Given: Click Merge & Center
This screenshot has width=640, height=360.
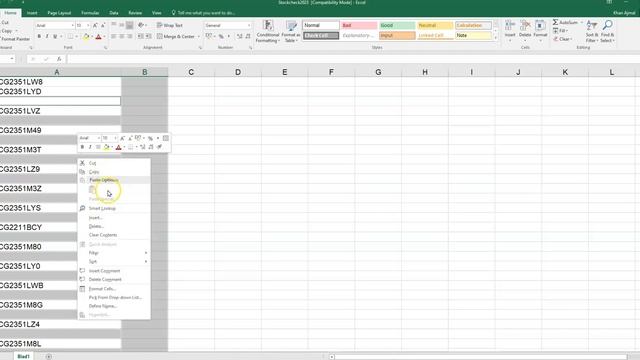Looking at the screenshot, I should 176,36.
